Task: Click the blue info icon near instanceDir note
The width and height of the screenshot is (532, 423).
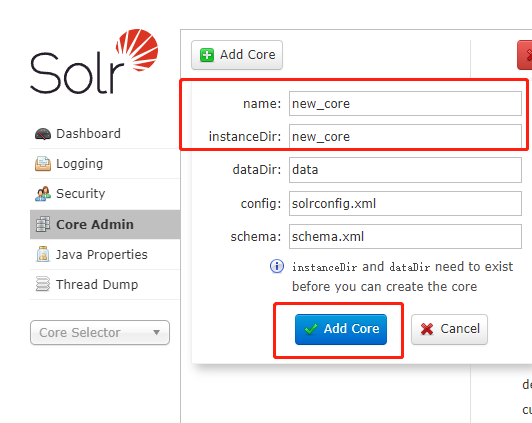Action: (x=277, y=266)
